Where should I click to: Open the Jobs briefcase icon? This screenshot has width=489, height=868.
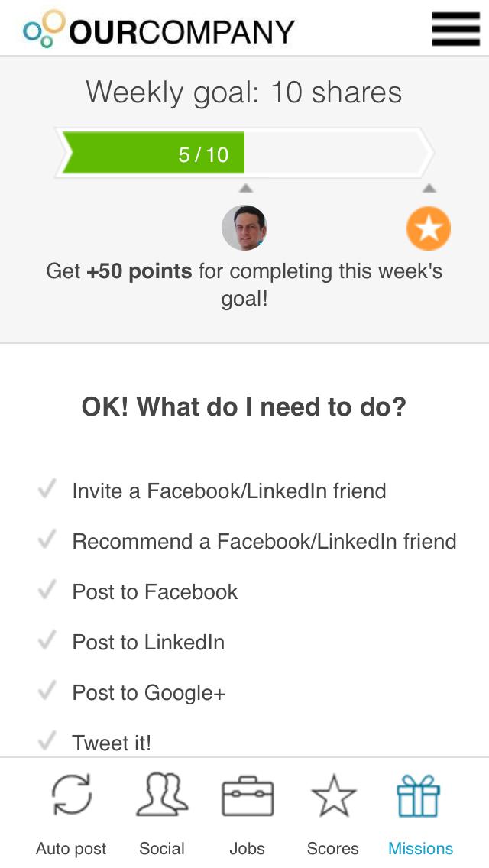point(247,796)
